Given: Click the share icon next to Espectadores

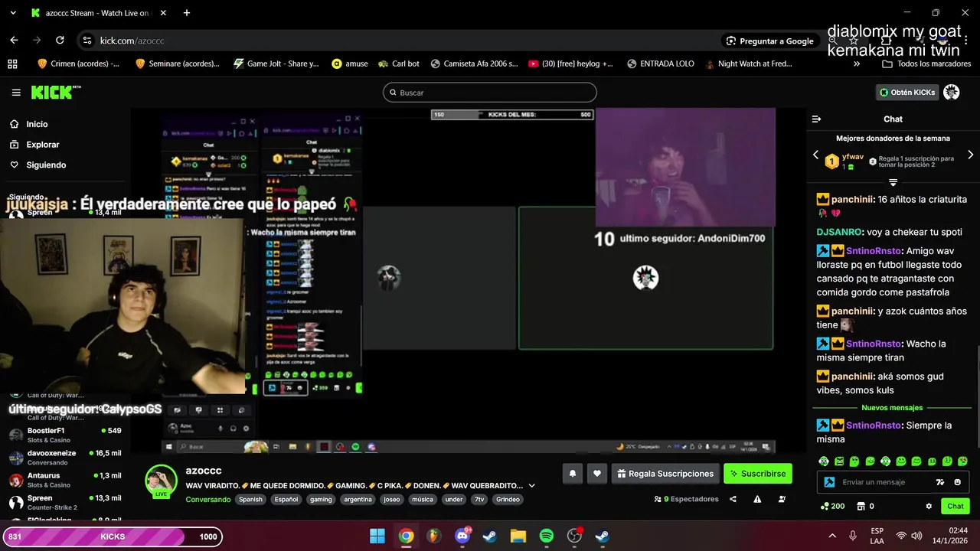Looking at the screenshot, I should pyautogui.click(x=733, y=499).
